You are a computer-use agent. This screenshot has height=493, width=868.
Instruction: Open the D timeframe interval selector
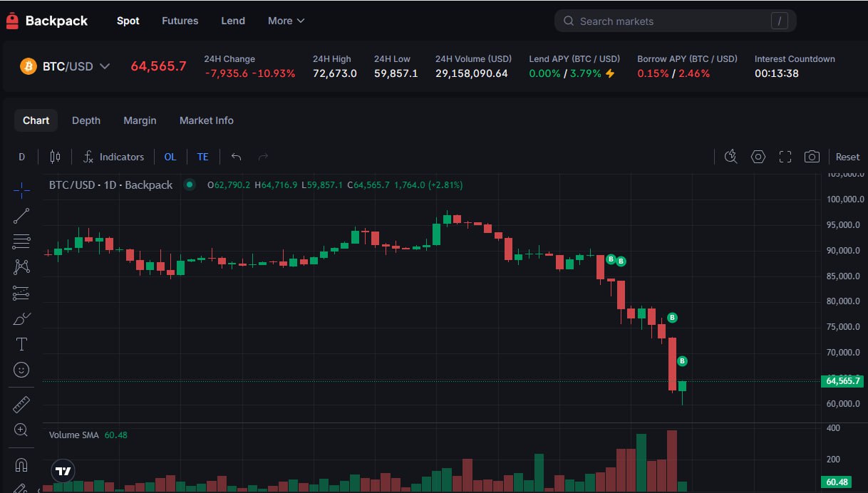(22, 157)
